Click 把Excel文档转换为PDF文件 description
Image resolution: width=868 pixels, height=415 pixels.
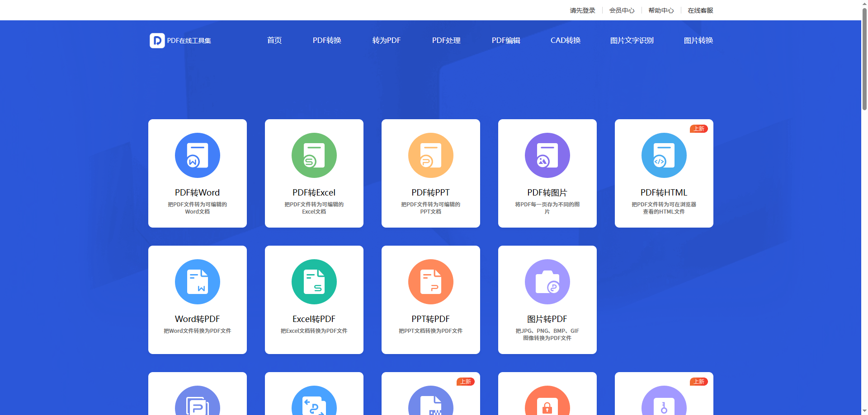pos(314,331)
